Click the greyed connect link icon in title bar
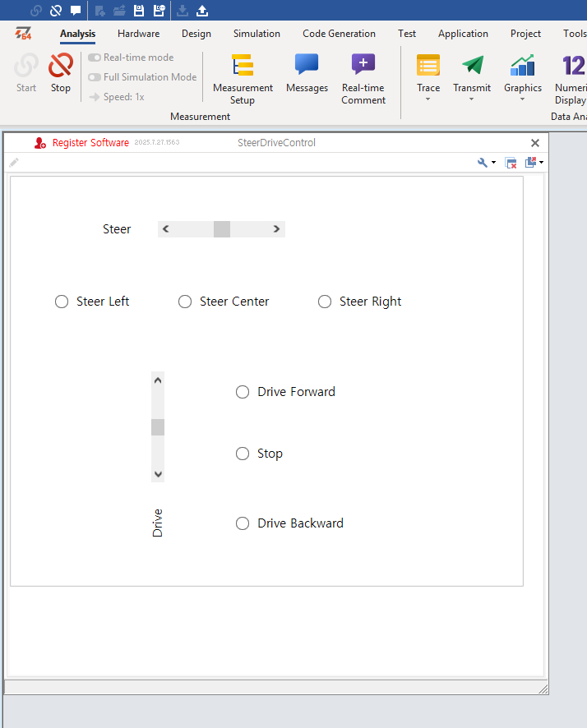Screen dimensions: 587x728 [x=35, y=10]
